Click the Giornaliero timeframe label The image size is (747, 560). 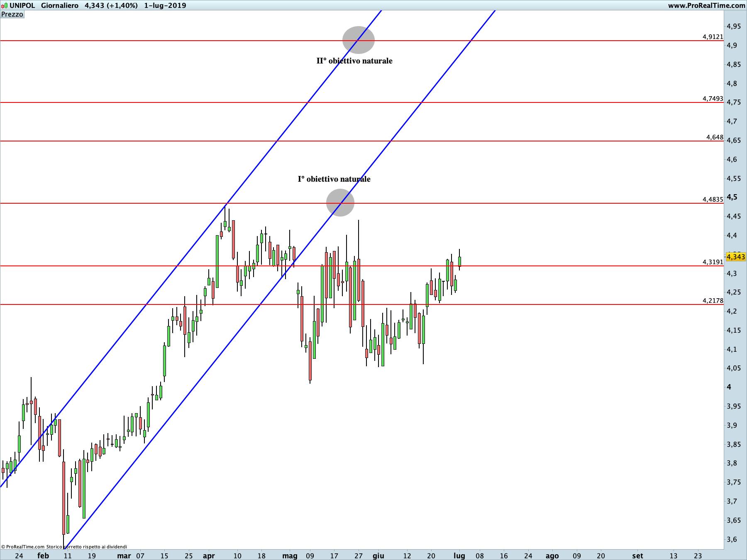[x=60, y=5]
